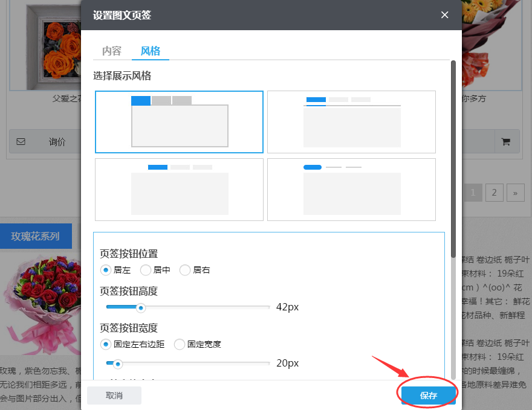
Task: Click the 取消 cancel button
Action: tap(114, 394)
